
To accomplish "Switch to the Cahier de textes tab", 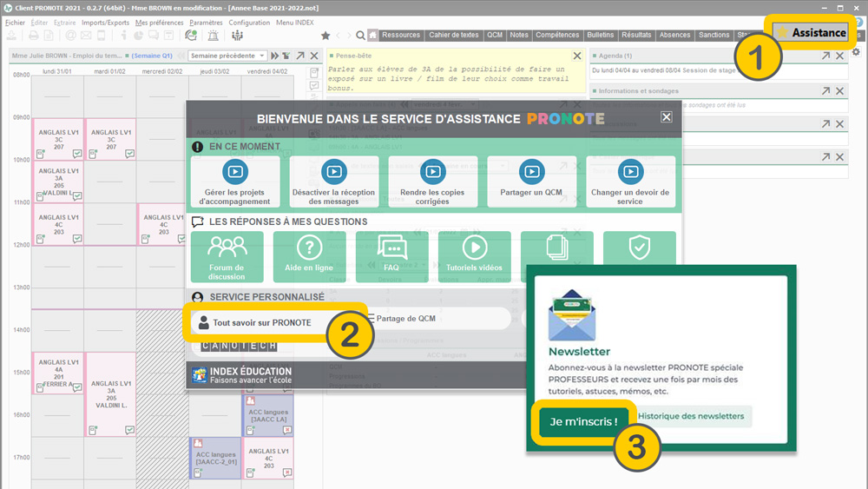I will point(453,35).
